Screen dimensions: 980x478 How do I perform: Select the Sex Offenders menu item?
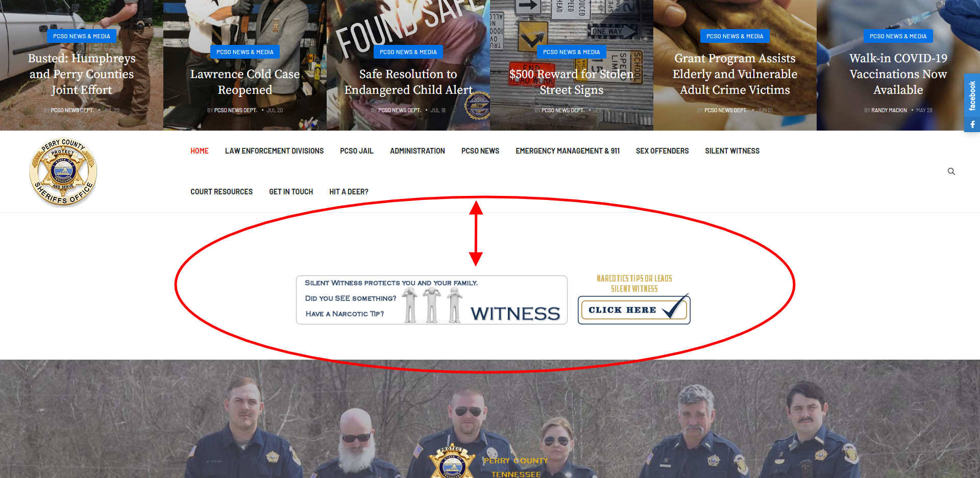(662, 151)
